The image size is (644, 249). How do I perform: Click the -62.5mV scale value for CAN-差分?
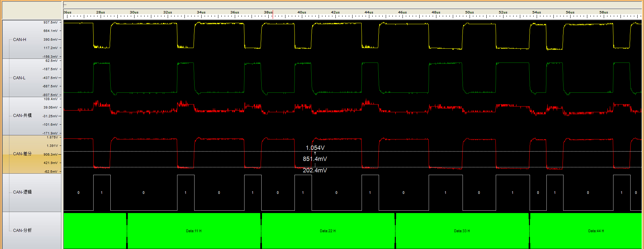[x=51, y=172]
